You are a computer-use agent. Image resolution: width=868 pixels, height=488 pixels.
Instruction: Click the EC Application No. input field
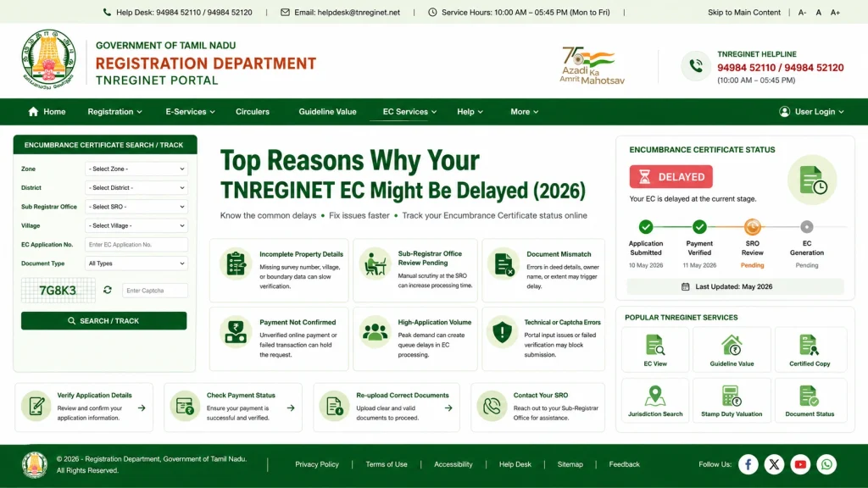click(136, 245)
